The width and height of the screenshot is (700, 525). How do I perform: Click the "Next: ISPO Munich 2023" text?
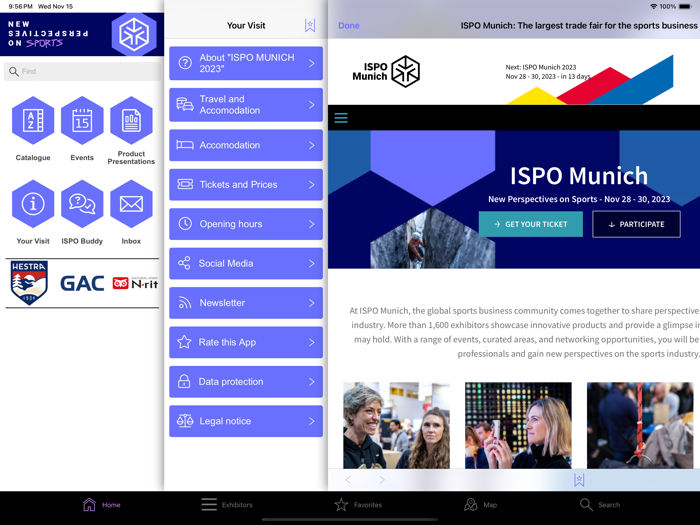[541, 67]
